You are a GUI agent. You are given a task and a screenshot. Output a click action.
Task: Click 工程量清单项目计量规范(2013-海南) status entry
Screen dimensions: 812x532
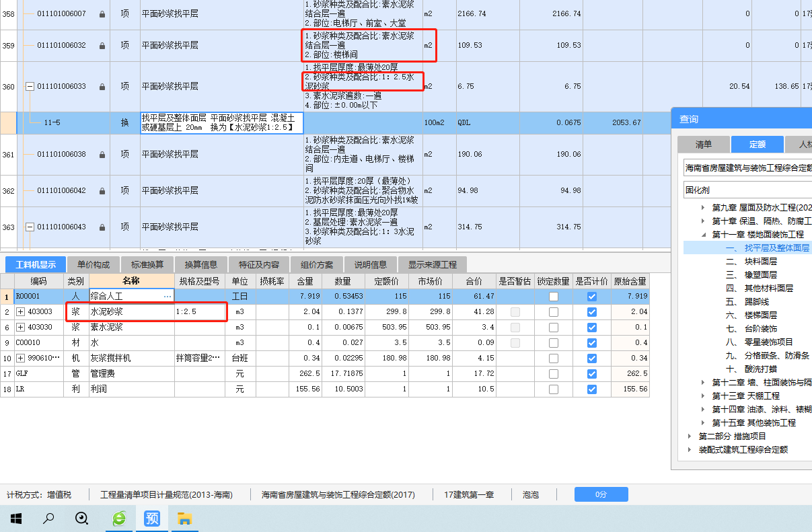coord(166,495)
